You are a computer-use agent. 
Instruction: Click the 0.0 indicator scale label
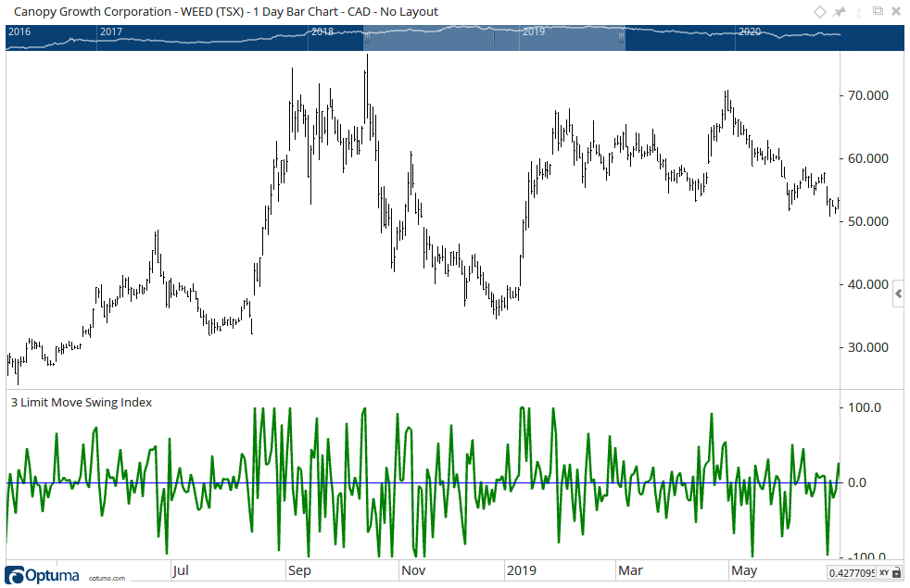[856, 482]
